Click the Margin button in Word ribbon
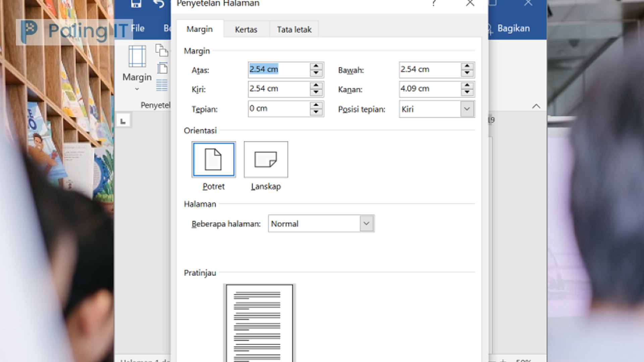 [x=137, y=69]
